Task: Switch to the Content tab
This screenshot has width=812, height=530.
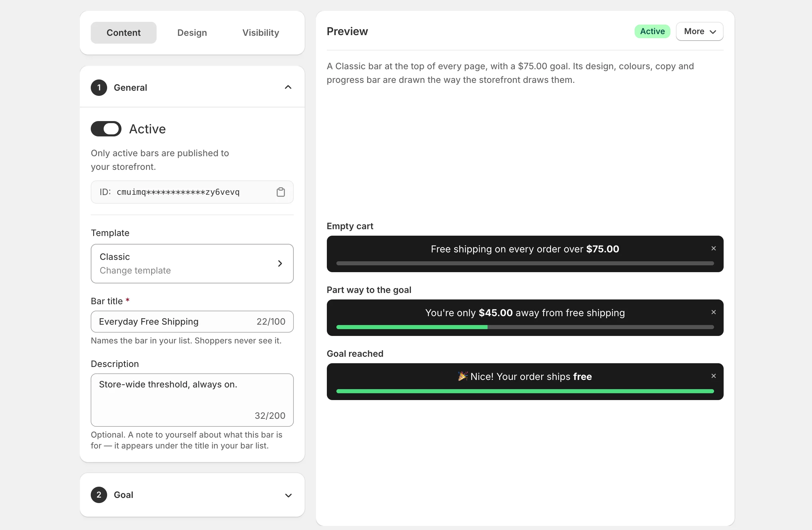Action: click(124, 33)
